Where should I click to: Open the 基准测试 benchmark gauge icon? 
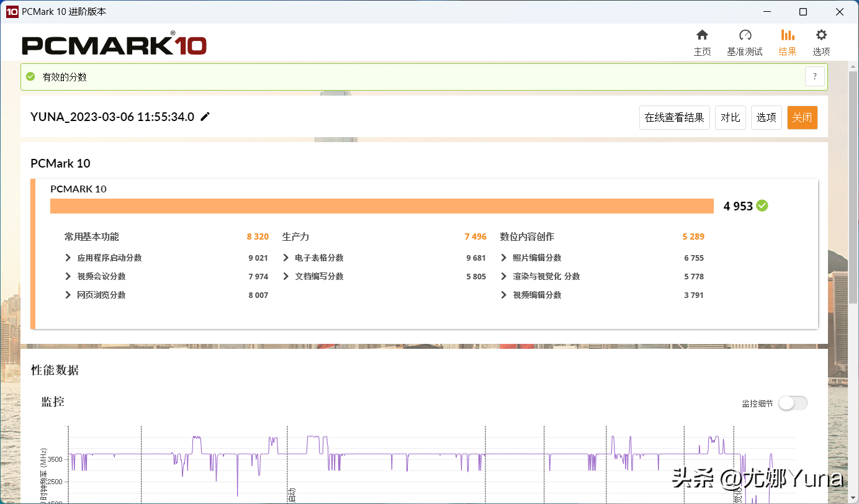(x=745, y=35)
